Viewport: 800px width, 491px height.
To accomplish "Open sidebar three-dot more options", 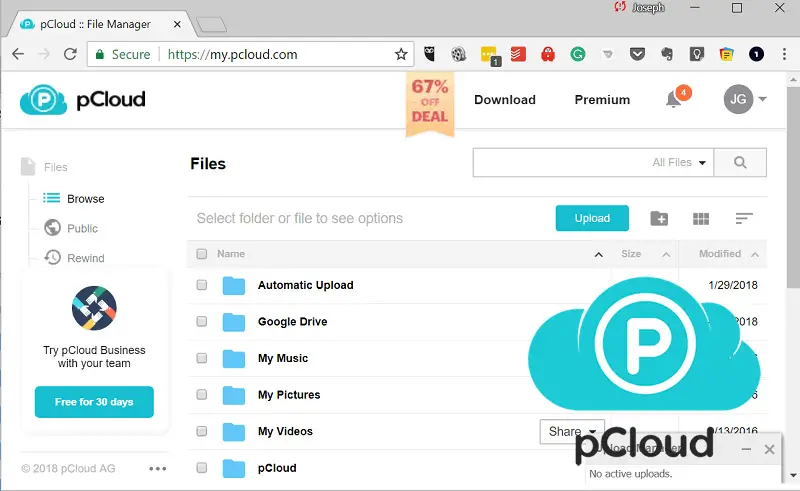I will [158, 469].
